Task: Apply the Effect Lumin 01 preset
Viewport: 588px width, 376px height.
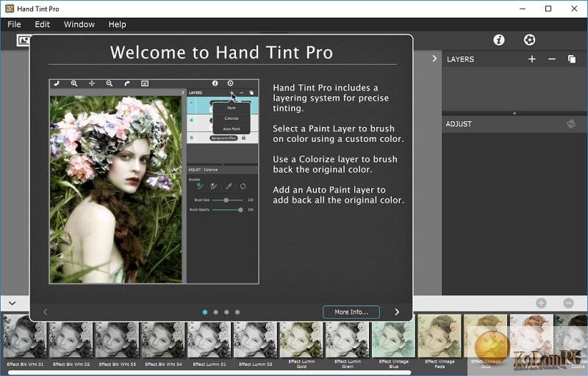Action: pos(209,341)
